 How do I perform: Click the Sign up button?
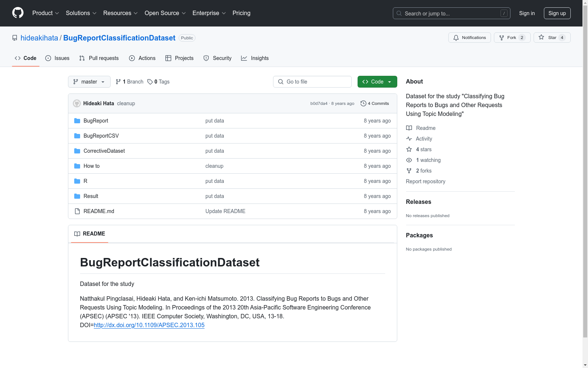(557, 13)
